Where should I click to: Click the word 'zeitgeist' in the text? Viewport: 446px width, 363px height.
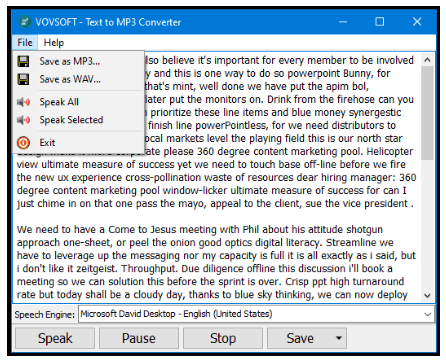96,269
